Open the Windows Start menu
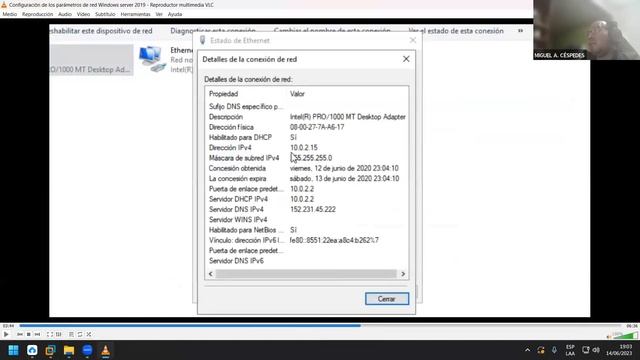The height and width of the screenshot is (360, 640). (13, 350)
